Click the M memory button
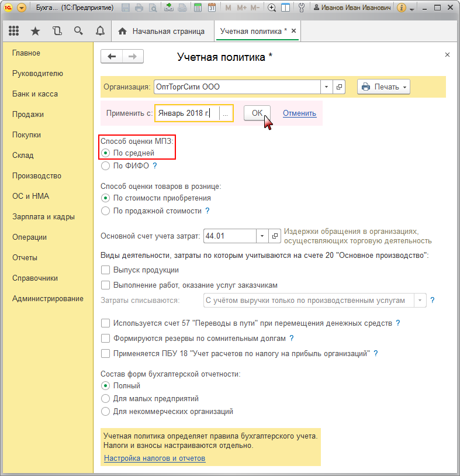460x476 pixels. (x=228, y=8)
